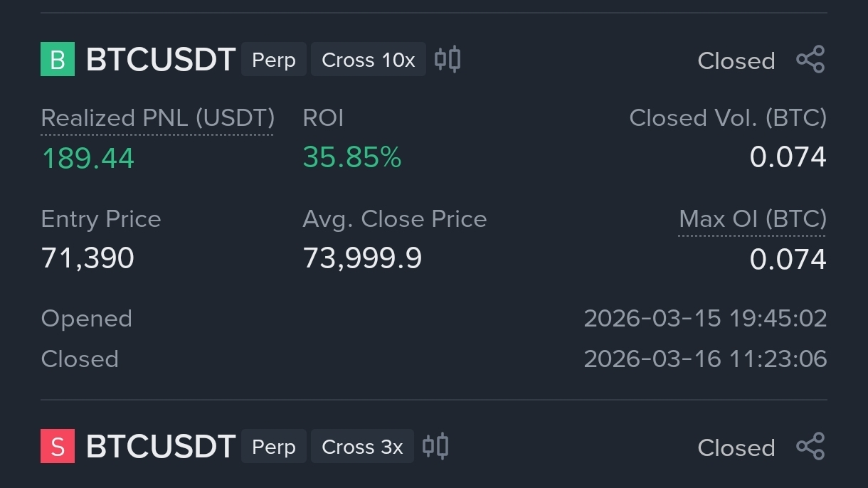Click the Closed status on the 10x position

(x=736, y=61)
